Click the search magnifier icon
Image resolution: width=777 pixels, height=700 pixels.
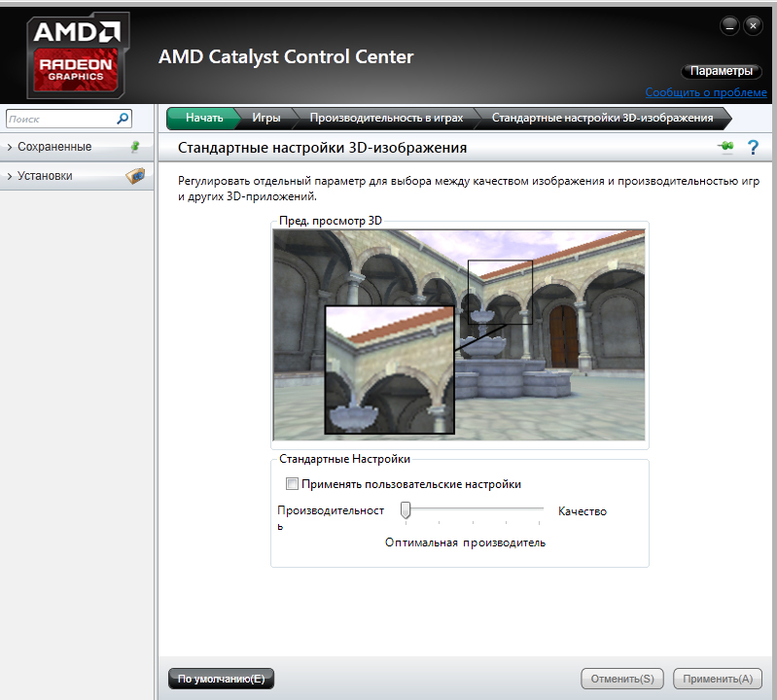tap(123, 119)
